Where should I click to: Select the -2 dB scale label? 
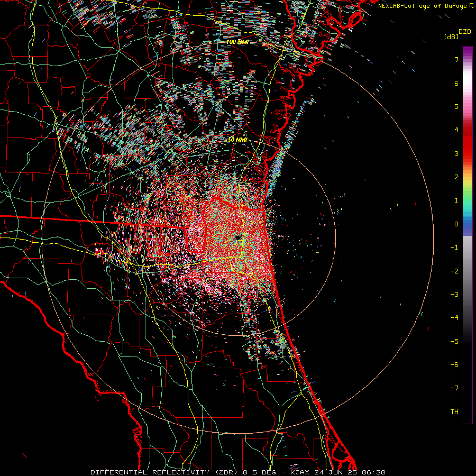tap(454, 271)
